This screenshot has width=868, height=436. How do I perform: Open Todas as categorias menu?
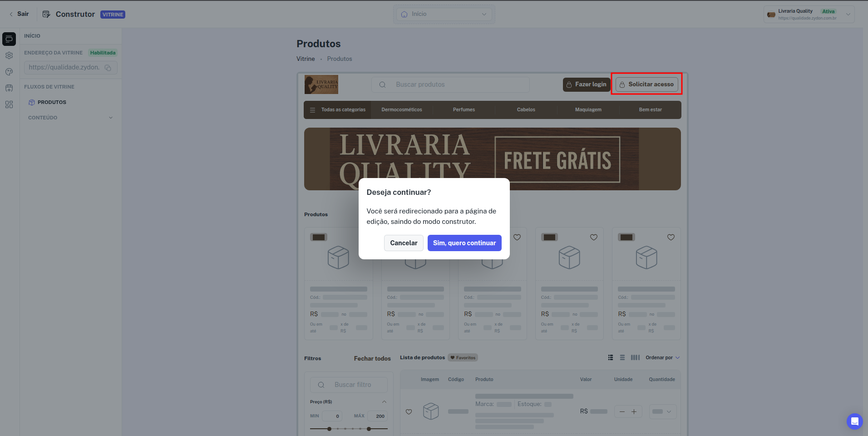338,110
